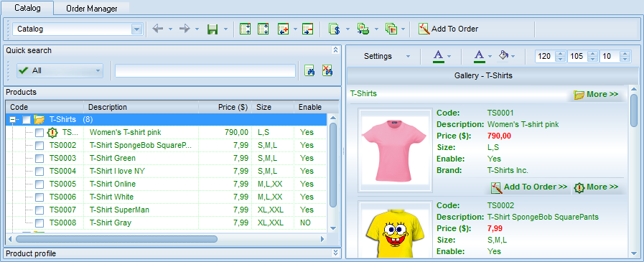Image resolution: width=644 pixels, height=262 pixels.
Task: Click Add To Order >> under TS0001 item
Action: click(529, 187)
